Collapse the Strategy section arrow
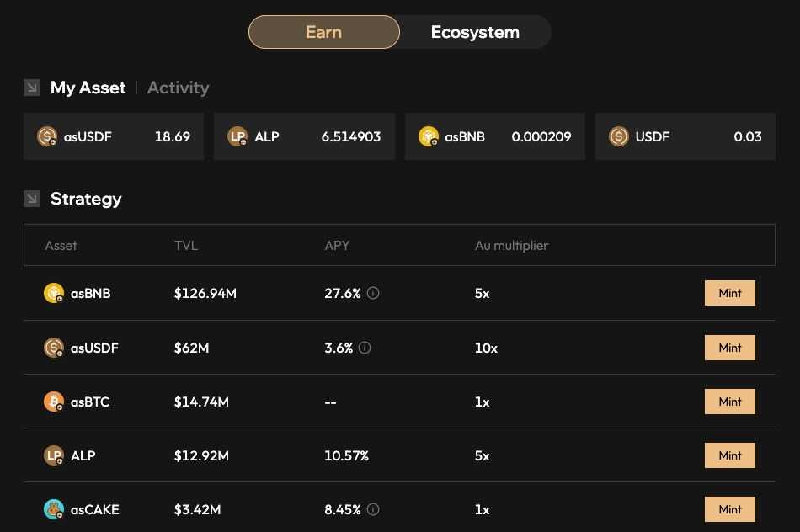The height and width of the screenshot is (532, 800). point(32,199)
